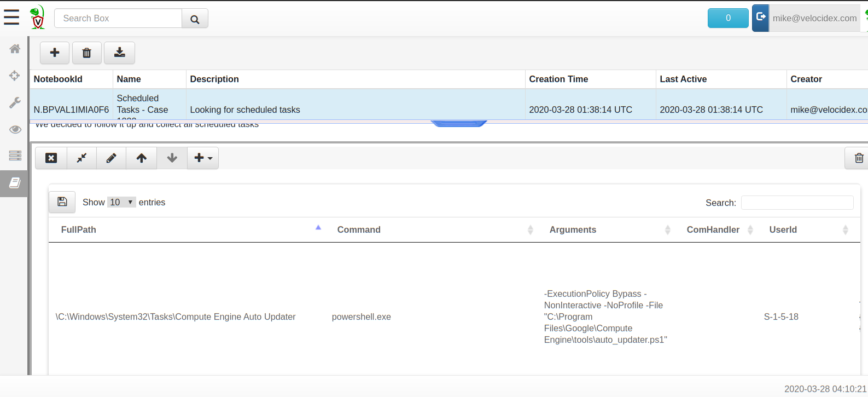Open the eye icon in sidebar
Screen dimensions: 868x397
pyautogui.click(x=15, y=129)
